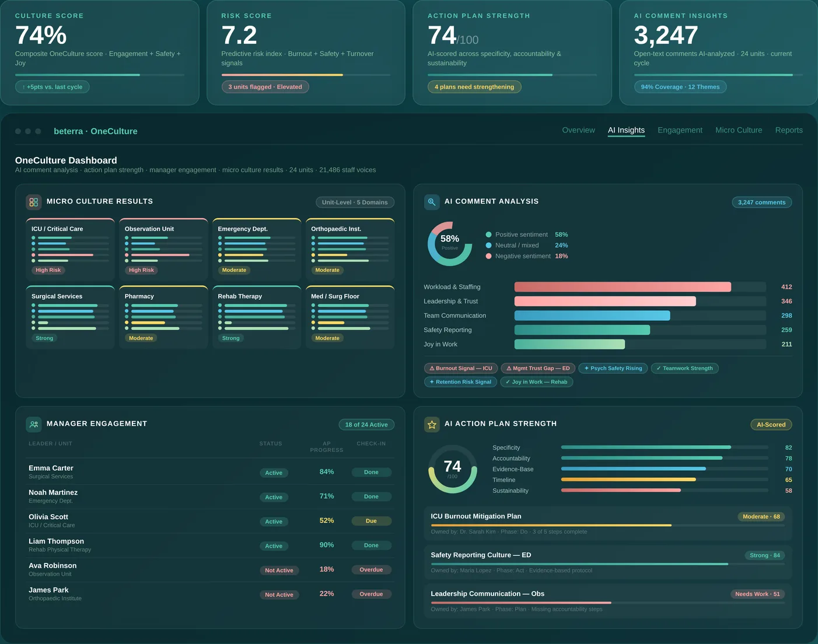Click the checkmark icon in Teamwork Strength tag

659,368
